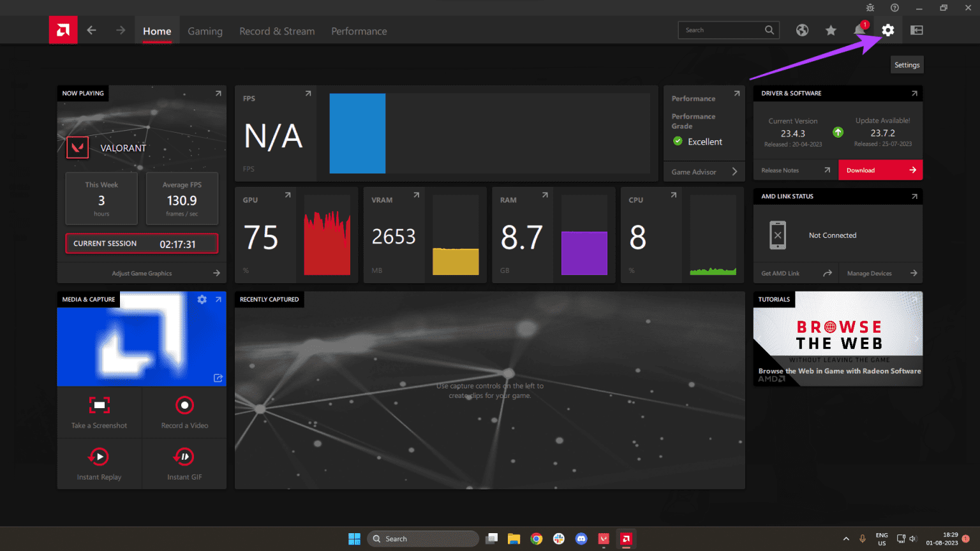The height and width of the screenshot is (551, 980).
Task: Open the notifications bell
Action: point(859,30)
